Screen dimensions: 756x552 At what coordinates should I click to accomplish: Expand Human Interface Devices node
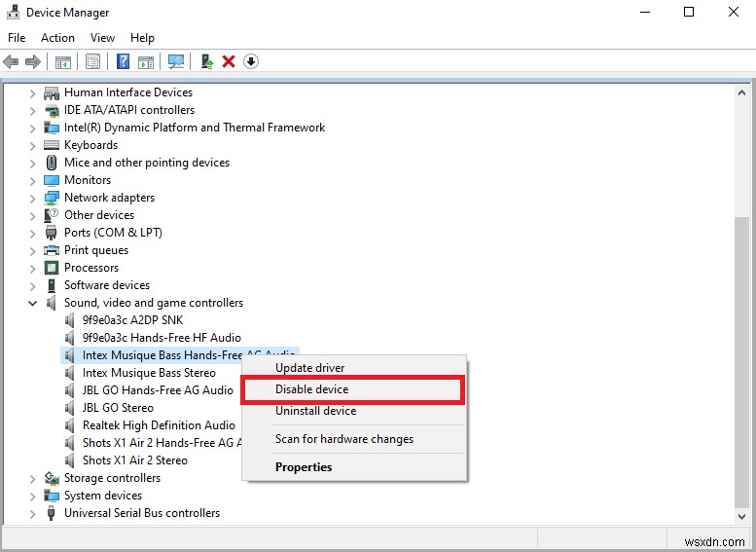tap(32, 92)
